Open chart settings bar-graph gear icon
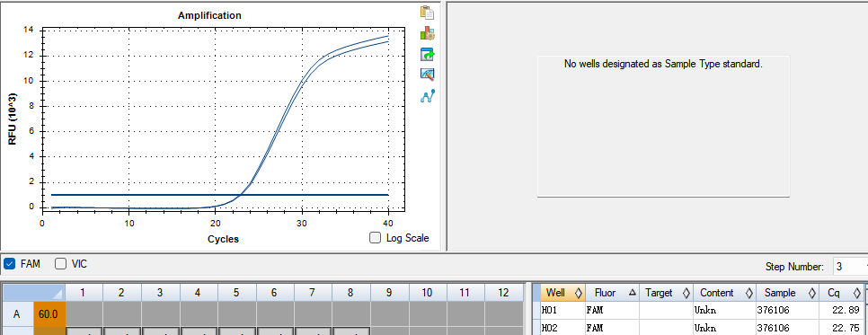 tap(427, 33)
